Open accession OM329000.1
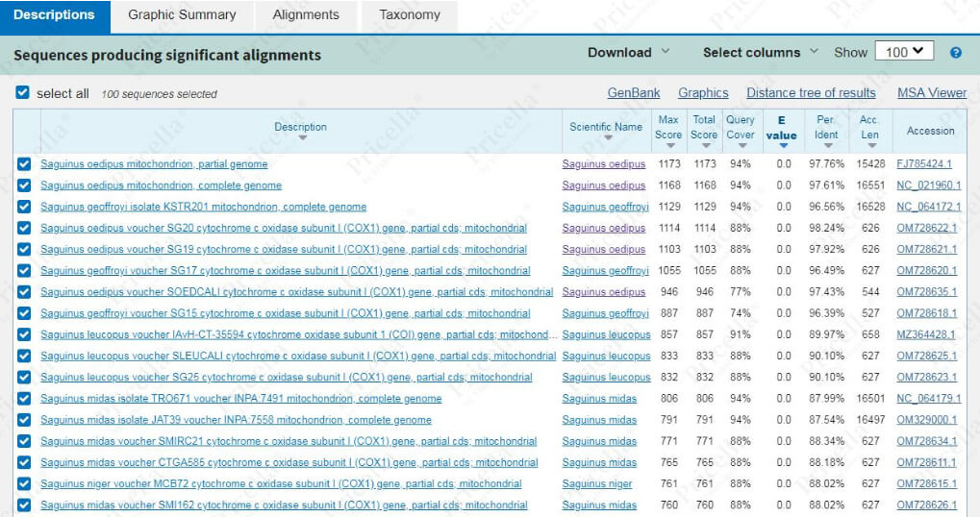The image size is (980, 517). coord(927,420)
